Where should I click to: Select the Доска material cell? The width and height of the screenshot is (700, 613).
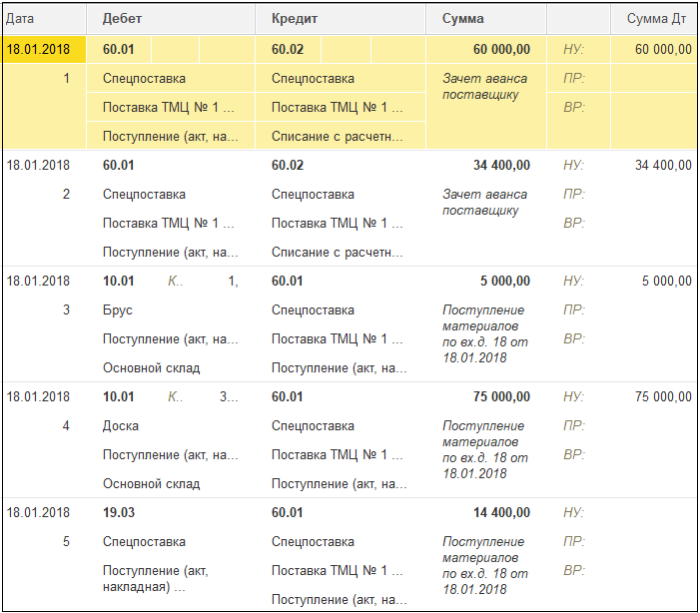click(121, 426)
